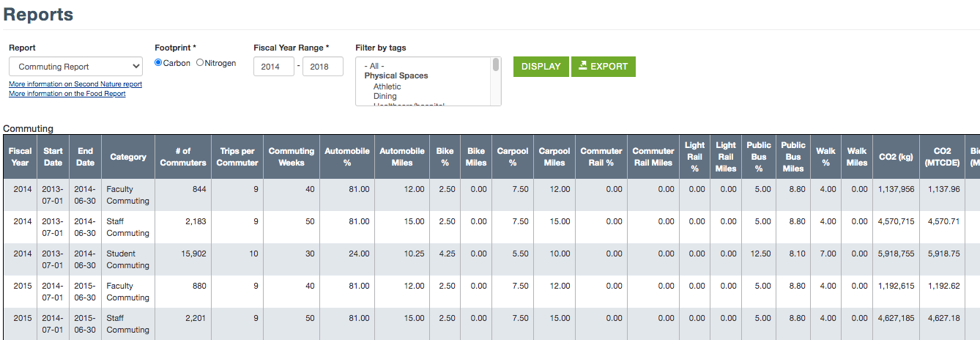Click the fiscal year end field 2018

tap(322, 67)
